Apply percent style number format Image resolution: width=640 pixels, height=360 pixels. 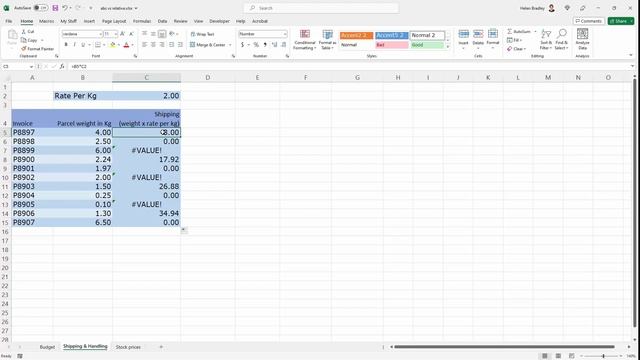coord(256,45)
